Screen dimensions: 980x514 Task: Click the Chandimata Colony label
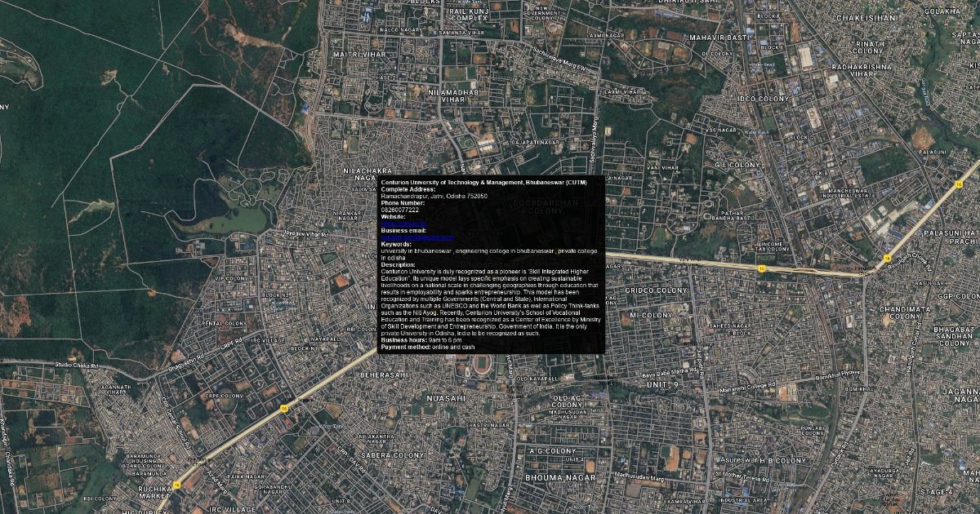pos(905,315)
